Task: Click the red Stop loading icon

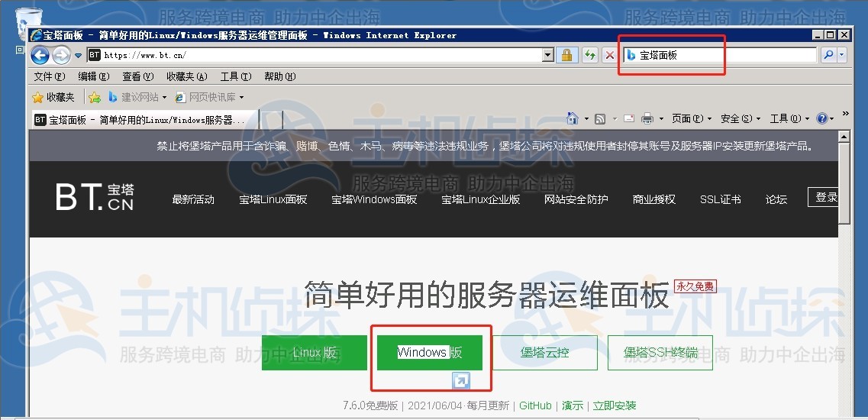Action: click(609, 55)
